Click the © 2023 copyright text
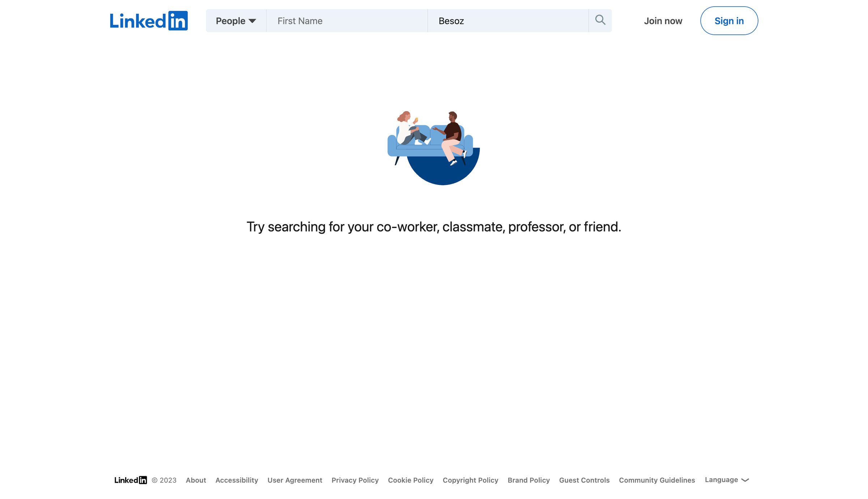868x499 pixels. (164, 480)
